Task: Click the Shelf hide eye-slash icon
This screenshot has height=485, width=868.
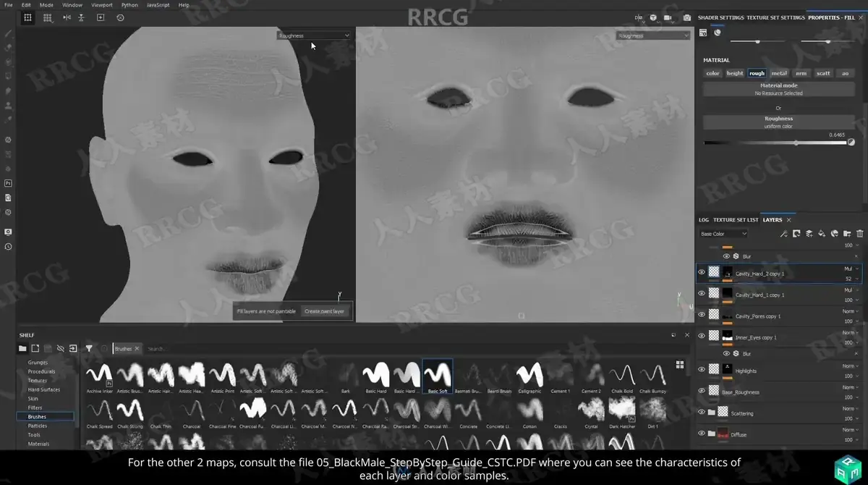Action: coord(61,348)
